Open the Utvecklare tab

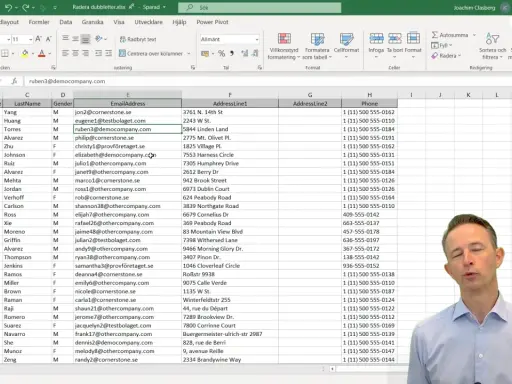pos(149,22)
